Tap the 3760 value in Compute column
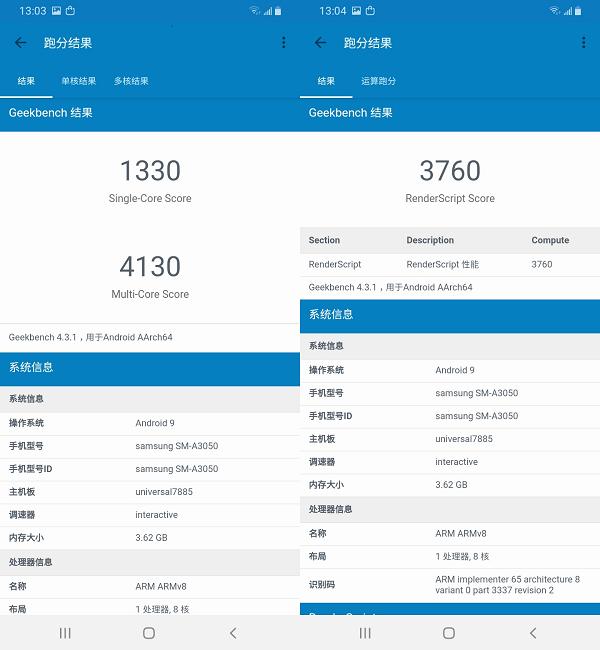This screenshot has height=650, width=600. [542, 264]
